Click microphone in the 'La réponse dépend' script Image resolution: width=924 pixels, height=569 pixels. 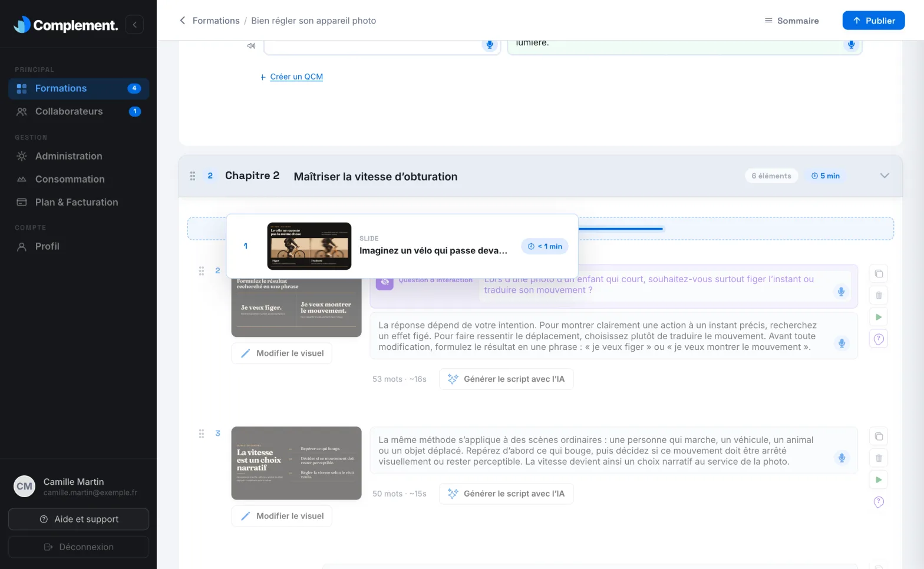click(841, 343)
